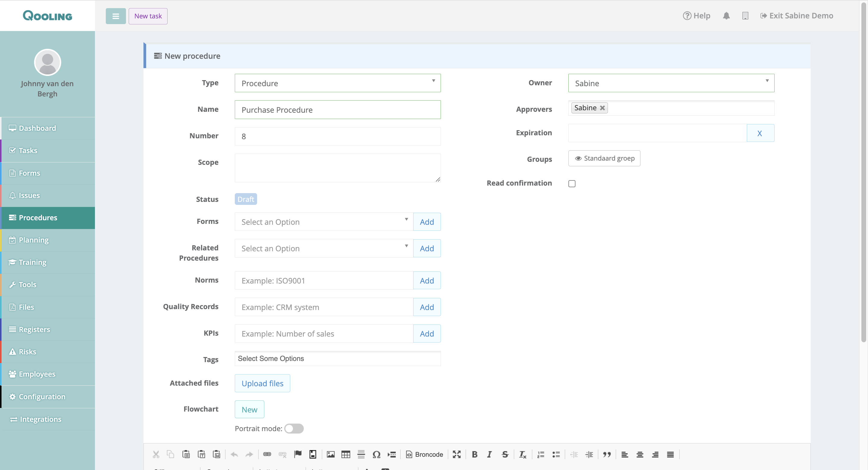Viewport: 868px width, 470px height.
Task: Click the building organization icon in header
Action: coord(745,16)
